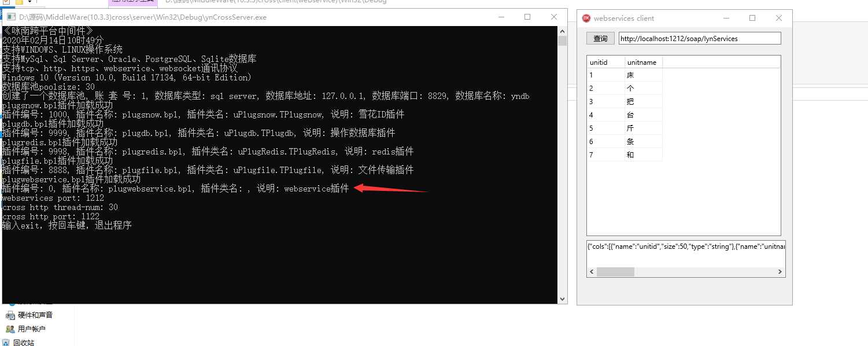Minimize the ynCrossServer console window
The width and height of the screenshot is (868, 346).
click(x=501, y=17)
